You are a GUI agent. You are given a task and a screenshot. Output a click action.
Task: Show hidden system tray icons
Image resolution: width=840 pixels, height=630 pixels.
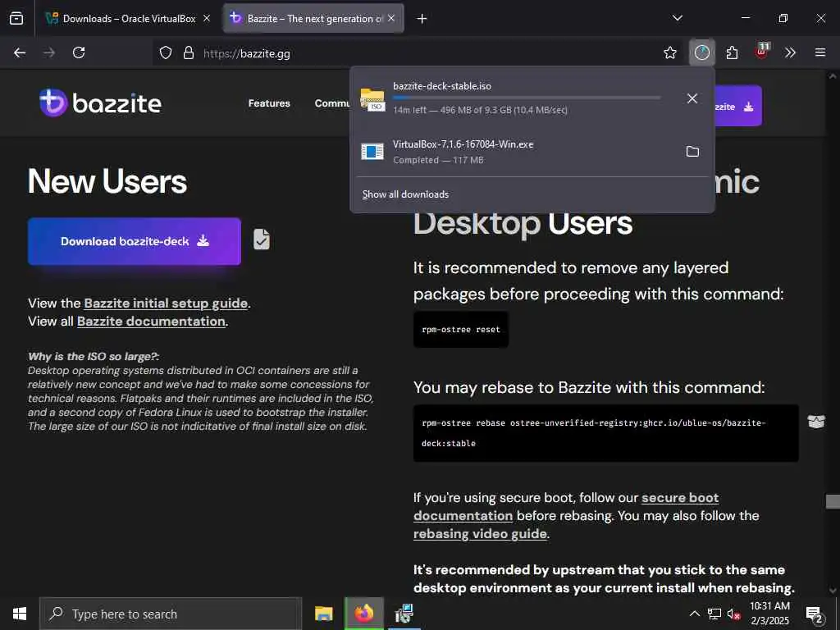pos(694,614)
